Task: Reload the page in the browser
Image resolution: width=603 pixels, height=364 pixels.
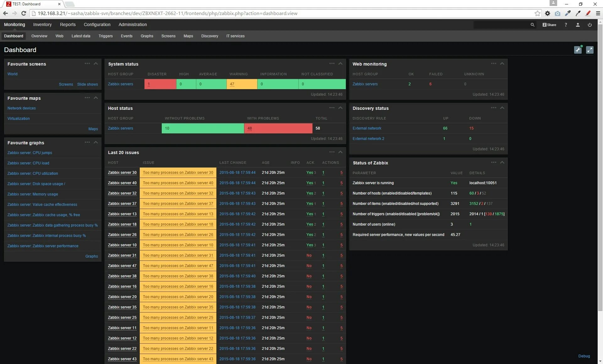Action: tap(24, 13)
